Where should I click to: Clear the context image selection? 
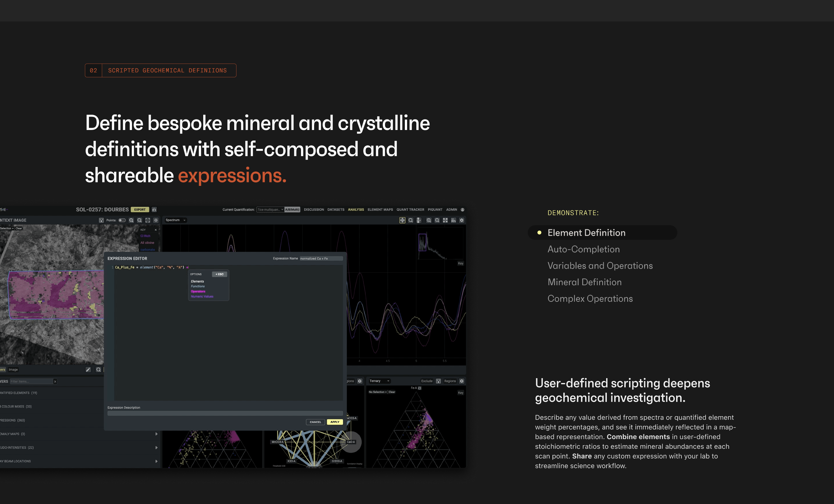[19, 229]
